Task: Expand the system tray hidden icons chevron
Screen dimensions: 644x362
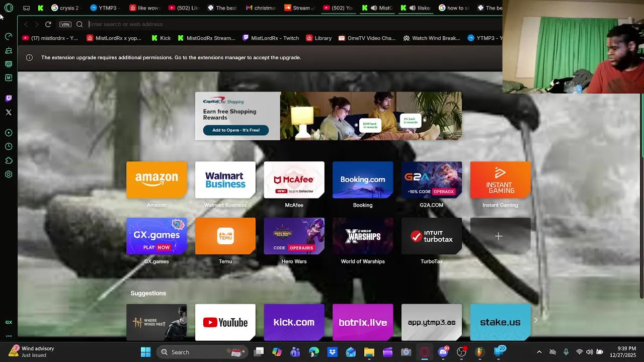Action: tap(539, 352)
